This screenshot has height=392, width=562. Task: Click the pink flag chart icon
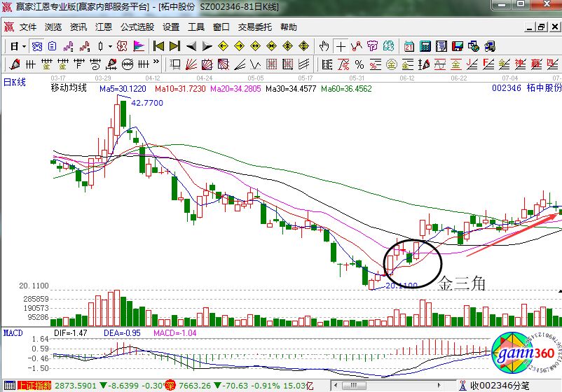click(x=138, y=46)
